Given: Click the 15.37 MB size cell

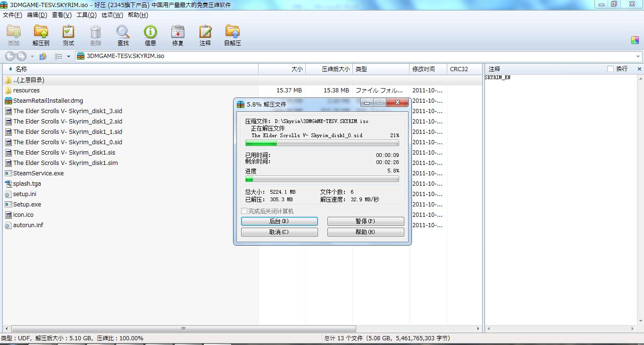Looking at the screenshot, I should coord(289,90).
